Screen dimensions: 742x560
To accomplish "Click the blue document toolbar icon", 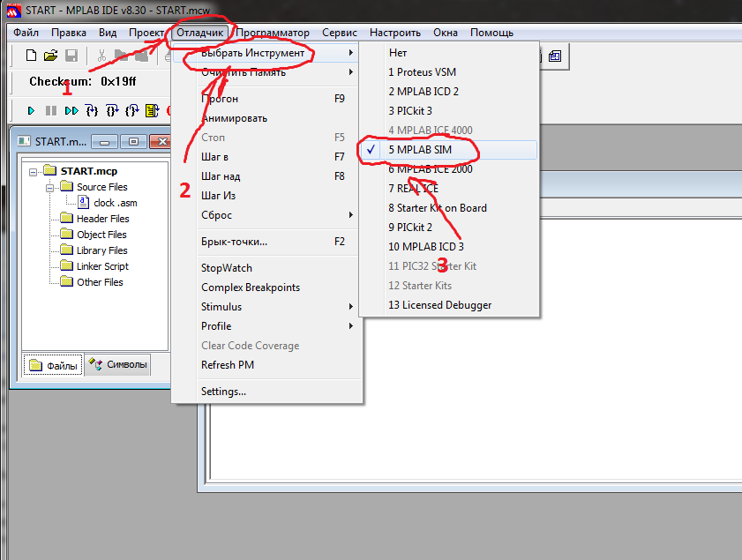I will click(555, 56).
